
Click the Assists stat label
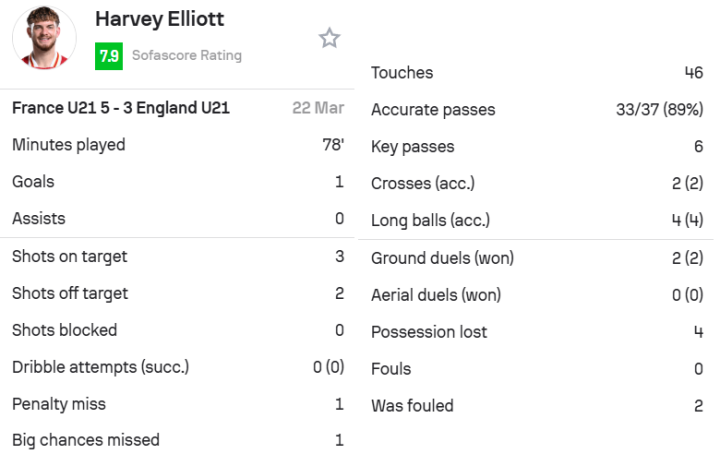[38, 219]
